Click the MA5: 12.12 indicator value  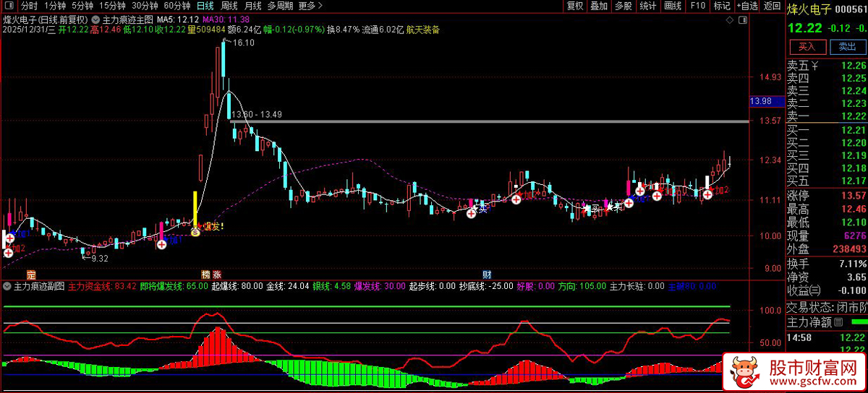tap(178, 20)
